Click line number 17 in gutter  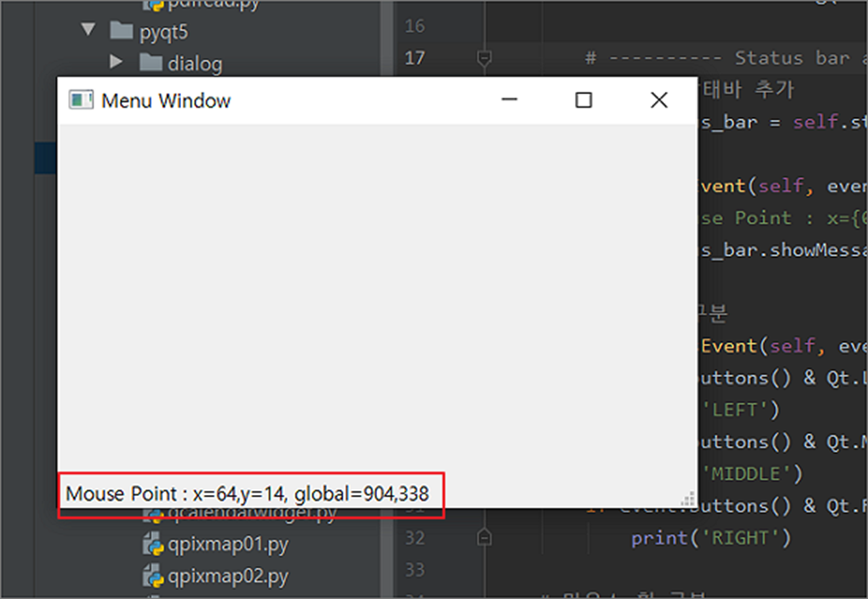click(x=415, y=58)
